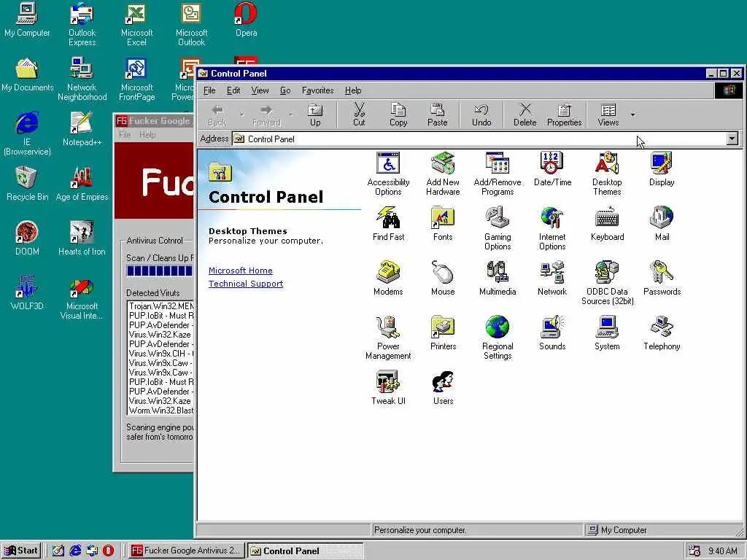Open ODBC Data Sources (32bit)

(x=607, y=284)
